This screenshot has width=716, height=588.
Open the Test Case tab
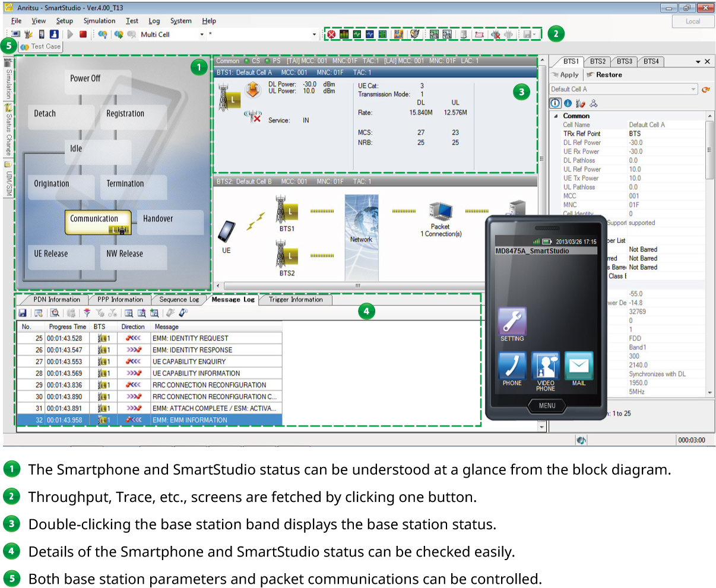pyautogui.click(x=41, y=46)
